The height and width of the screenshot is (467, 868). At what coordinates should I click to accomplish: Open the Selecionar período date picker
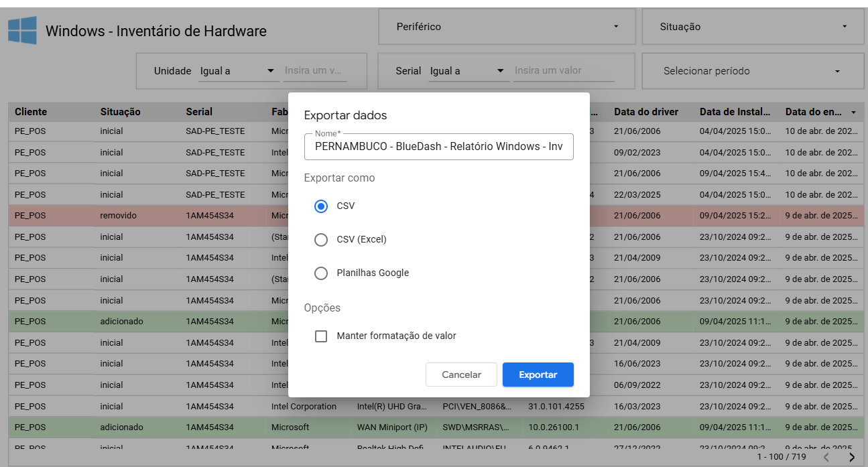(x=753, y=71)
